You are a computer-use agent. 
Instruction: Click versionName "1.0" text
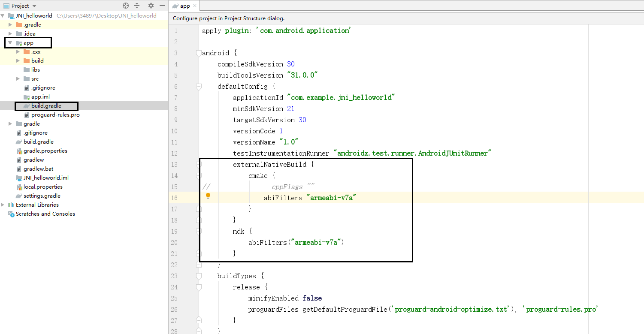tap(266, 142)
